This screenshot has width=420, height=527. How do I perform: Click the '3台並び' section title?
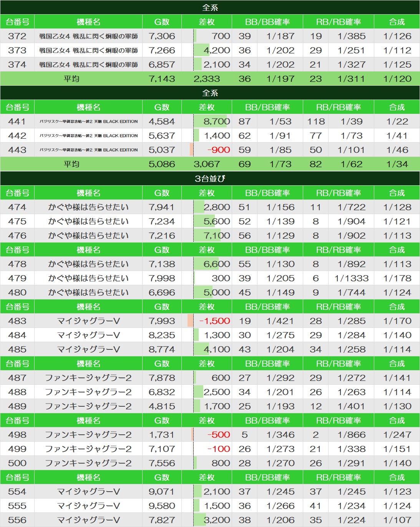click(x=210, y=178)
